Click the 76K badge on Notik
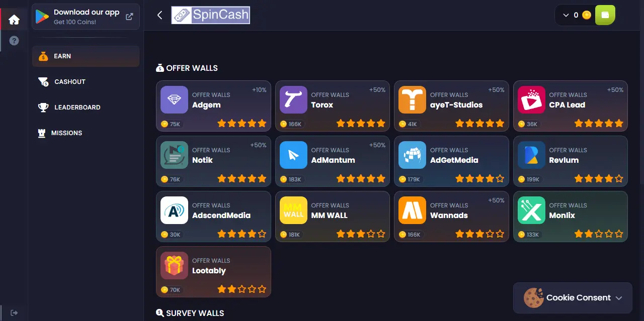Image resolution: width=644 pixels, height=321 pixels. pyautogui.click(x=171, y=179)
